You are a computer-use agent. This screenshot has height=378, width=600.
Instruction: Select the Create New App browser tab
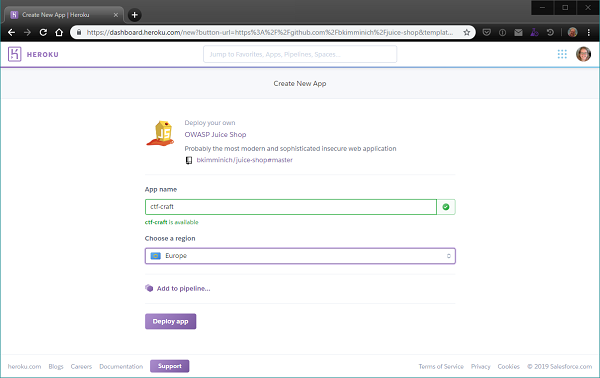[x=64, y=15]
